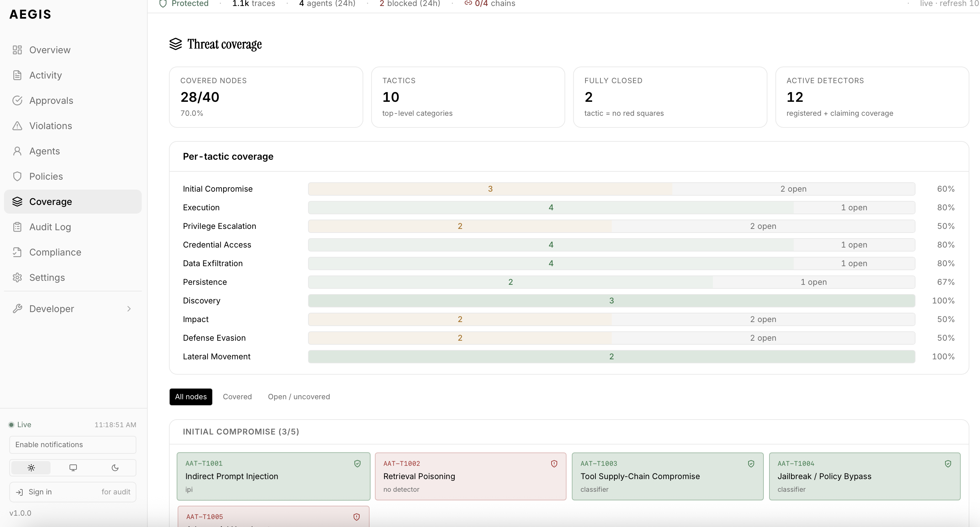This screenshot has width=980, height=527.
Task: Click shield icon on Jailbreak / Policy Bypass card
Action: coord(948,463)
